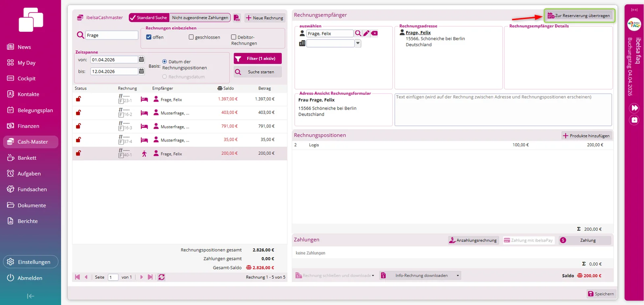
Task: Click the Speichern button
Action: [x=601, y=294]
